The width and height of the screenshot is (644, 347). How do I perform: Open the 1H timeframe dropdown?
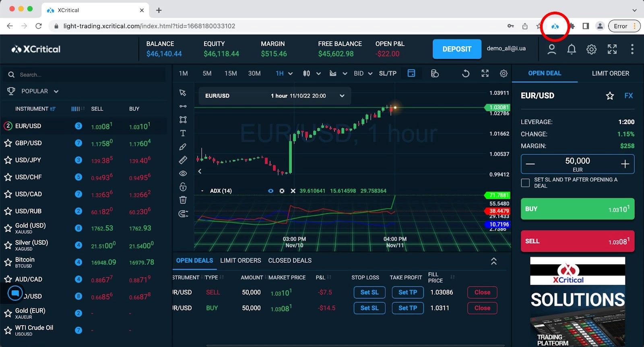tap(284, 73)
